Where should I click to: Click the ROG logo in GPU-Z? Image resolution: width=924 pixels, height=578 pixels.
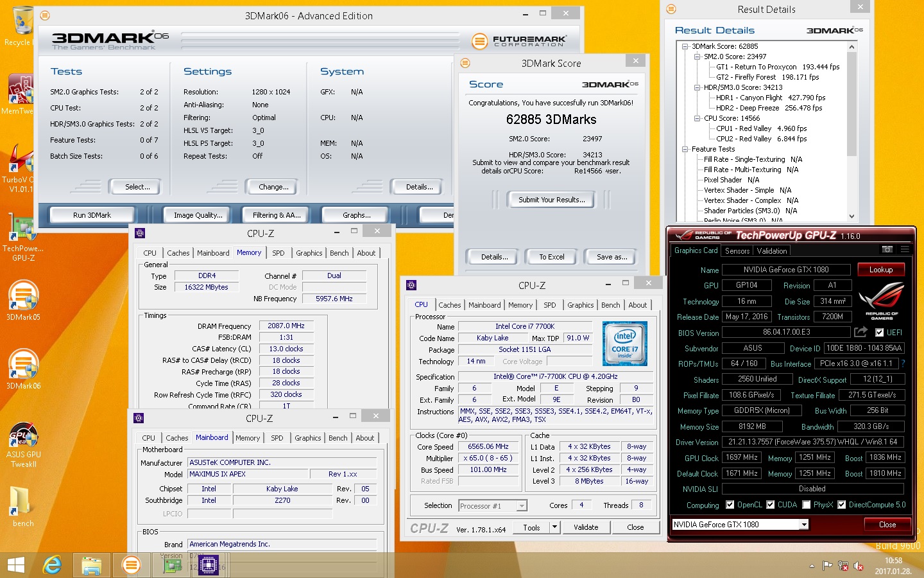click(882, 302)
